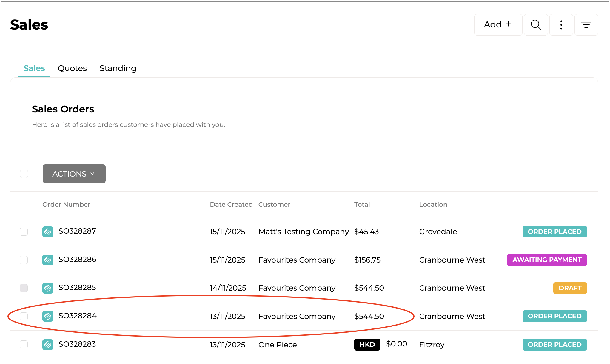610x364 pixels.
Task: Click the teal icon beside SO328287
Action: point(48,232)
